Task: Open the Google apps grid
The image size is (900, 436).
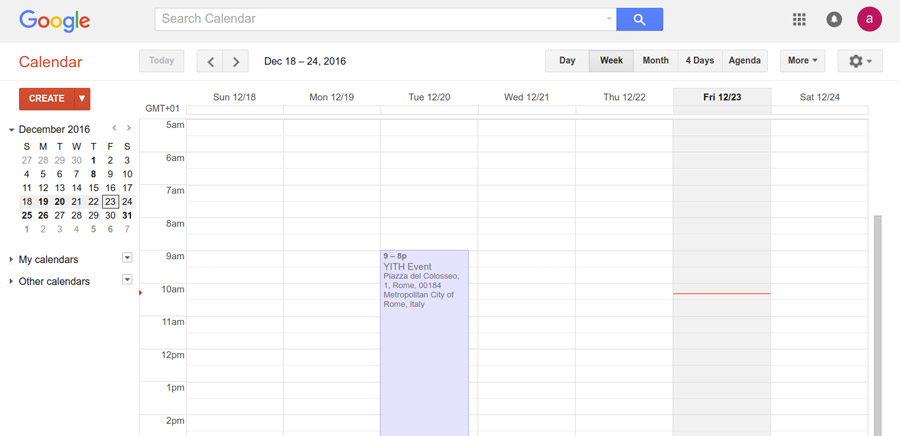Action: coord(799,19)
